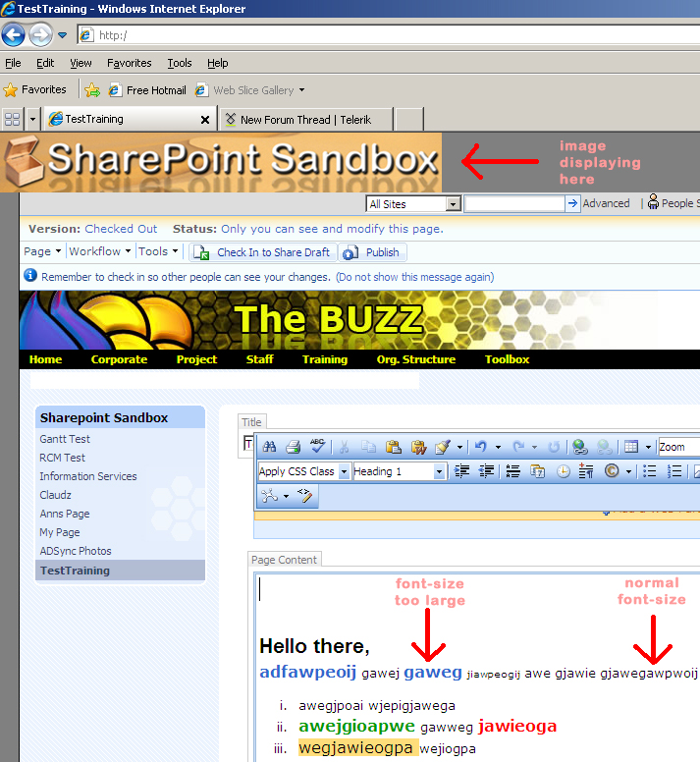Switch to New Forum Thread Telerik tab
700x762 pixels.
coord(306,120)
